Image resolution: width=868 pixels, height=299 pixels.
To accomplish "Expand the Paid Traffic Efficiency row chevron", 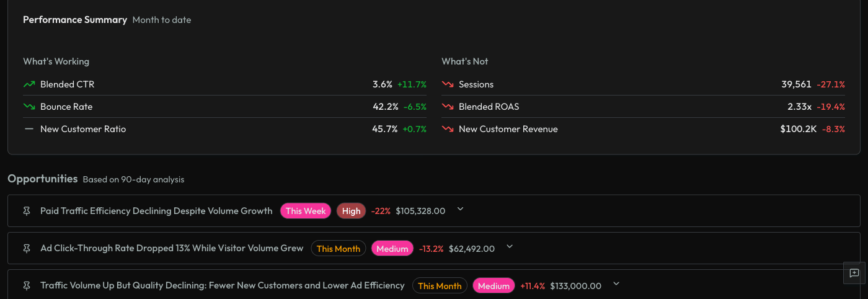I will pyautogui.click(x=460, y=209).
